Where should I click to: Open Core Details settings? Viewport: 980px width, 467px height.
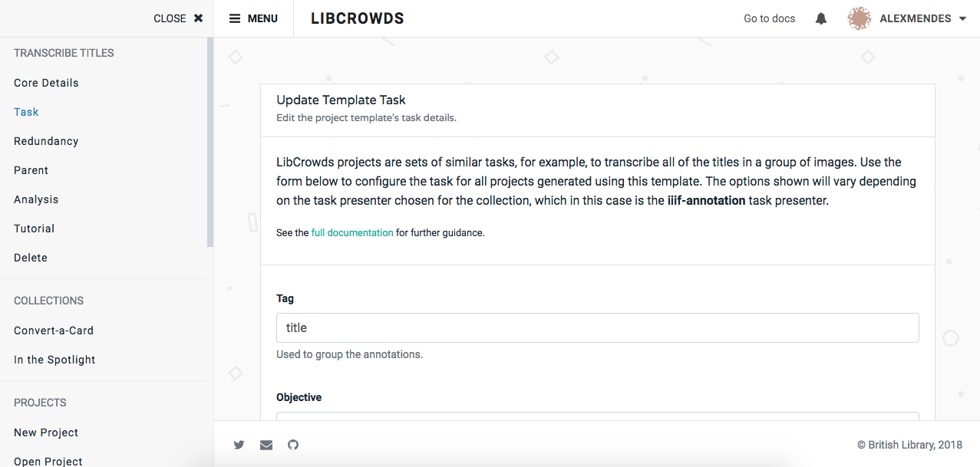click(x=46, y=82)
